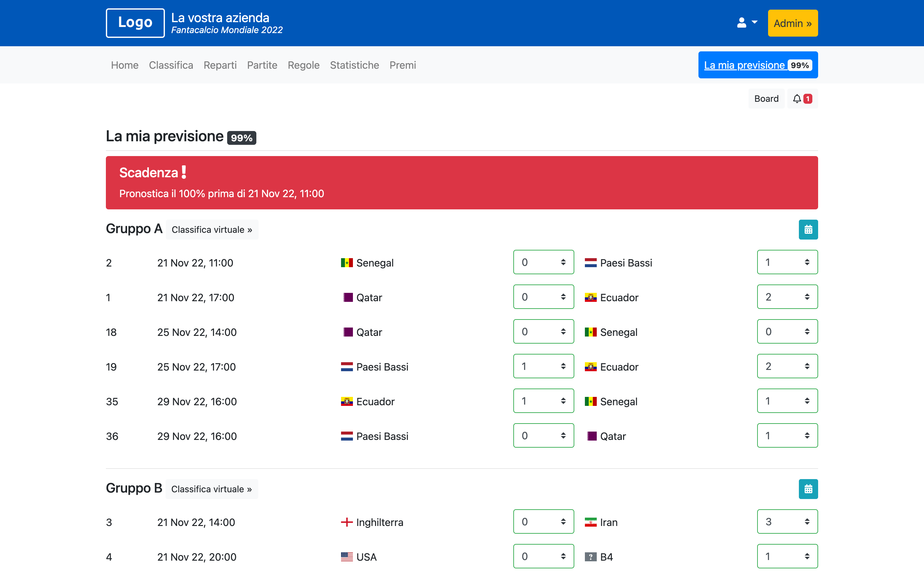Open Gruppo B Classifica virtuale
Image resolution: width=924 pixels, height=578 pixels.
(x=211, y=489)
